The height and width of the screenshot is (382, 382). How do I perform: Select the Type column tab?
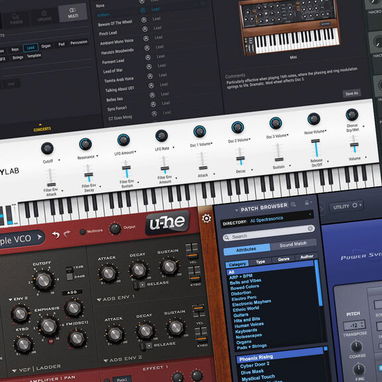pyautogui.click(x=260, y=262)
